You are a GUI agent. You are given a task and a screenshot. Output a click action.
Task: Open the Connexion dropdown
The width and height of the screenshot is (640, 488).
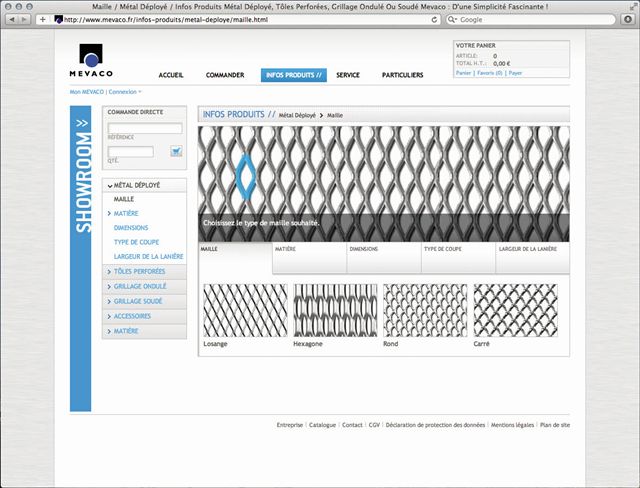pyautogui.click(x=125, y=92)
